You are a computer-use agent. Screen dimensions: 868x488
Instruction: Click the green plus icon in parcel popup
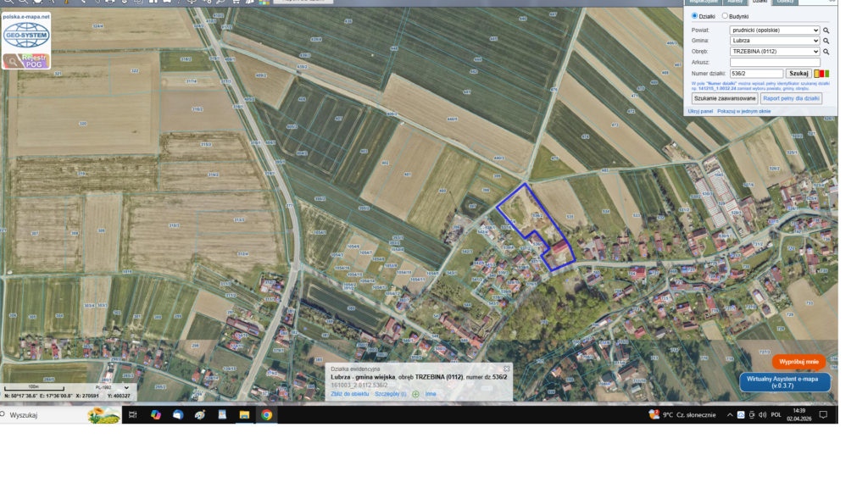coord(415,394)
